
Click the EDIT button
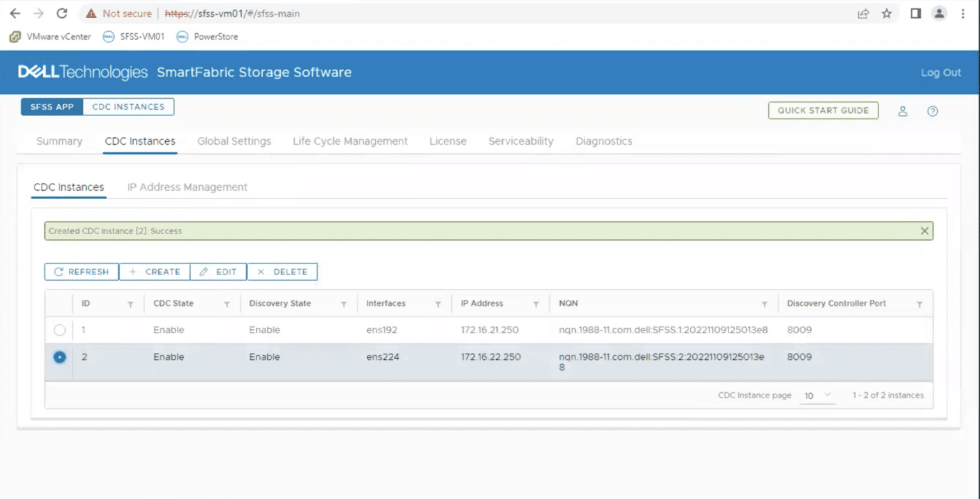pos(218,272)
